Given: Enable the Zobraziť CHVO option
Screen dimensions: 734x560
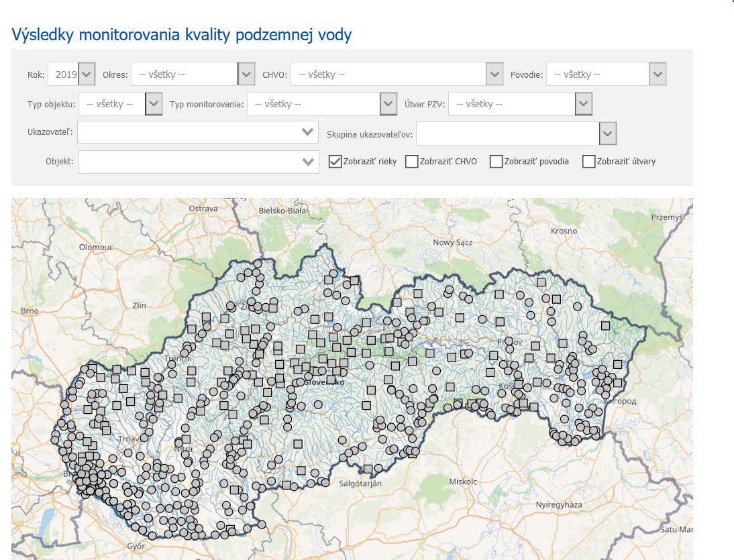Looking at the screenshot, I should click(413, 161).
